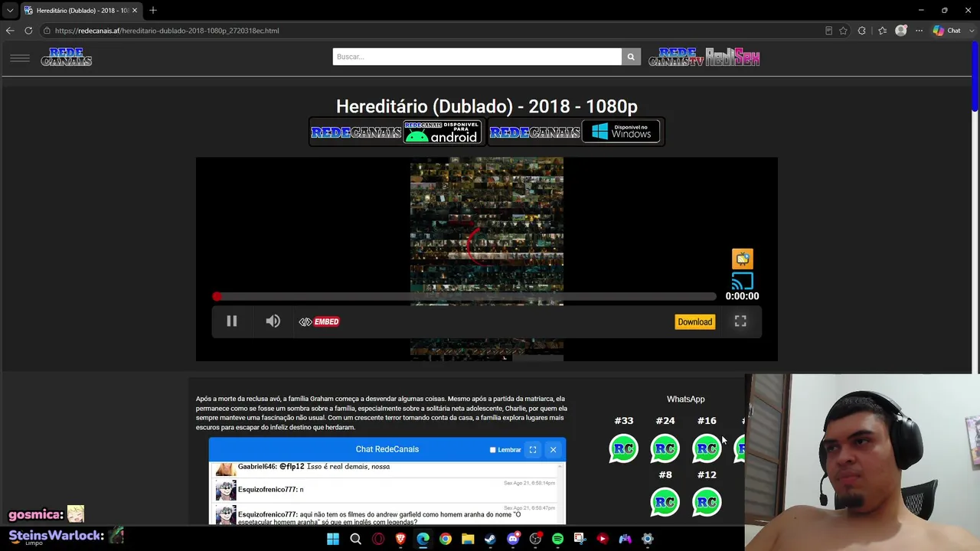Screen dimensions: 980x551
Task: Open the site hamburger menu
Action: pyautogui.click(x=20, y=57)
